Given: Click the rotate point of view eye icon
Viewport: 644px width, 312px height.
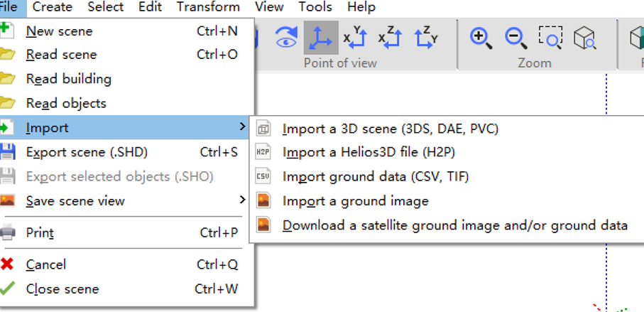Looking at the screenshot, I should click(286, 38).
